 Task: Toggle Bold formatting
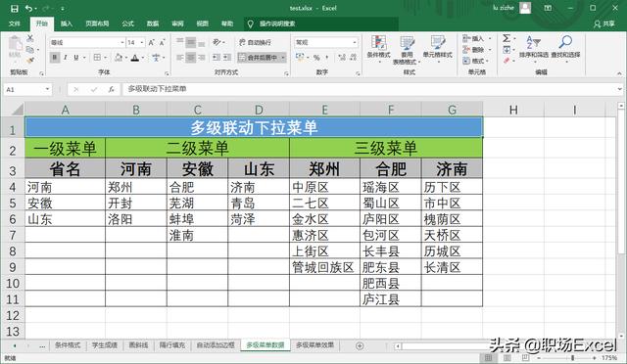tap(55, 58)
